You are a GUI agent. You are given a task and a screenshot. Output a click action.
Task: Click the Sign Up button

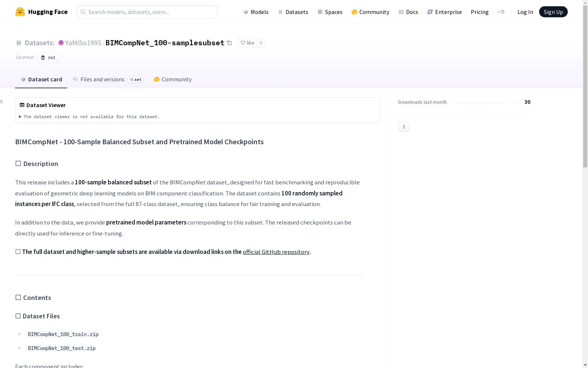click(553, 12)
